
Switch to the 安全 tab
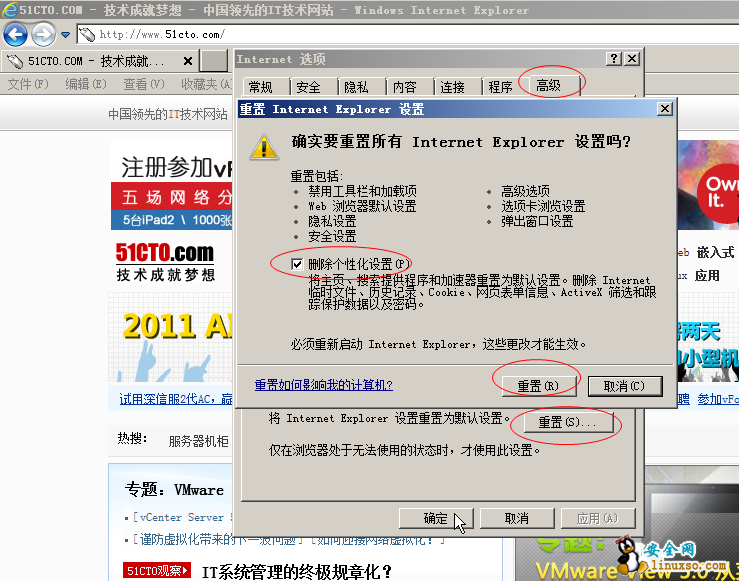(314, 87)
